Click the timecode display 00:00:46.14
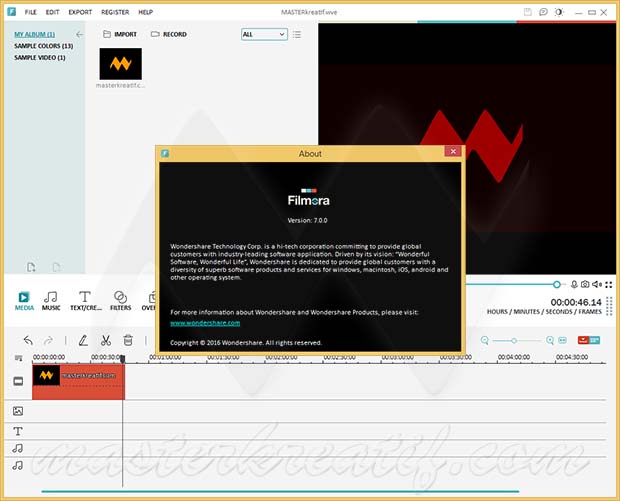Screen dimensions: 620x501 [x=576, y=302]
